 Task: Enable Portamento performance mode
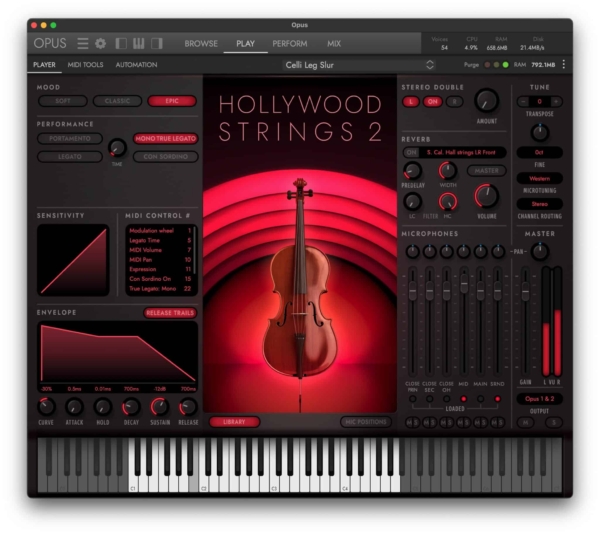70,138
